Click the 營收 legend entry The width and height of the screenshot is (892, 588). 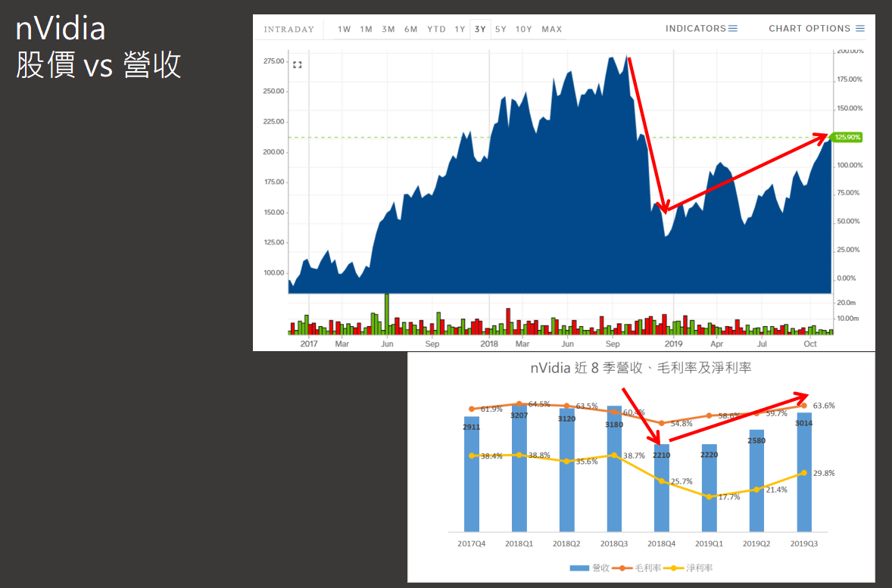(x=589, y=568)
